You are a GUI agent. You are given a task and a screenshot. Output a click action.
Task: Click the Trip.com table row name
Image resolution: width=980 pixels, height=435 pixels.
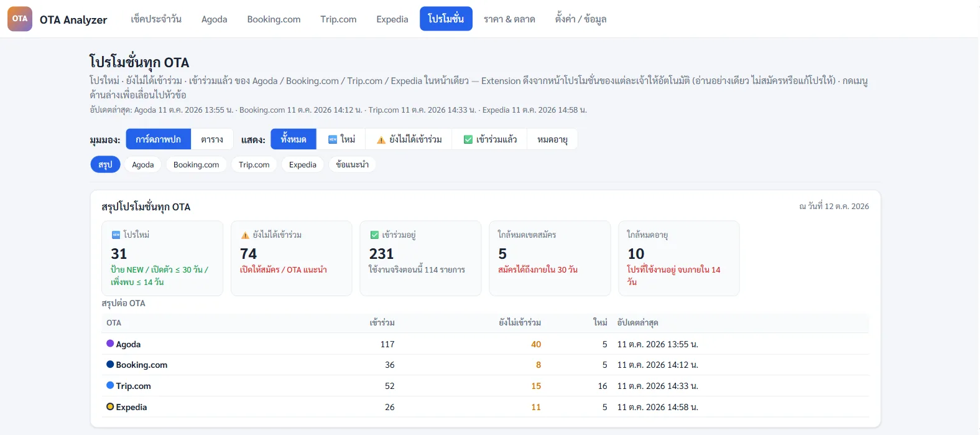[x=133, y=386]
